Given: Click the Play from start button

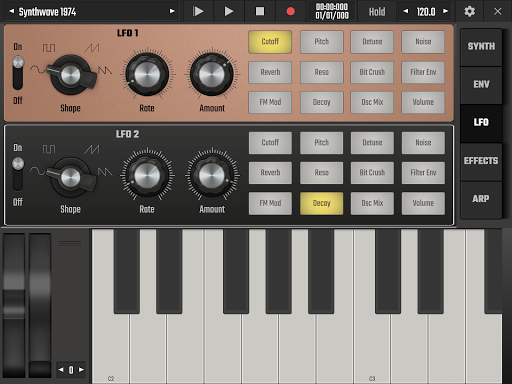Looking at the screenshot, I should [x=198, y=11].
